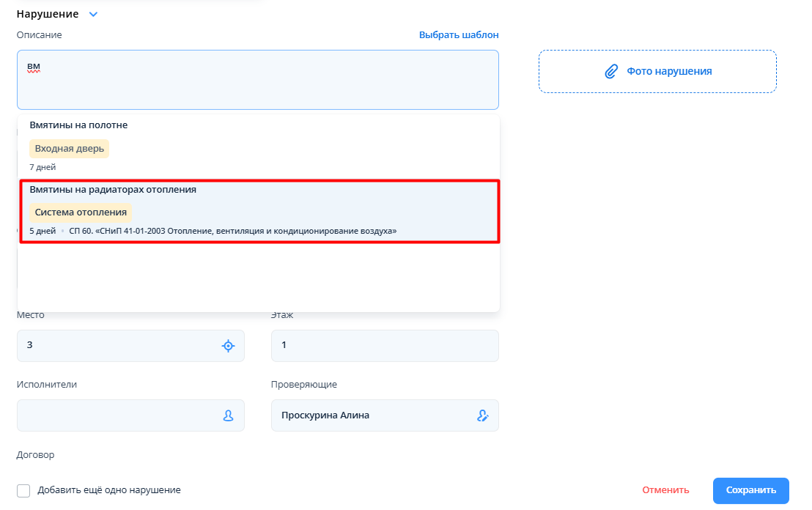
Task: Click Отменить to cancel the form
Action: [665, 490]
